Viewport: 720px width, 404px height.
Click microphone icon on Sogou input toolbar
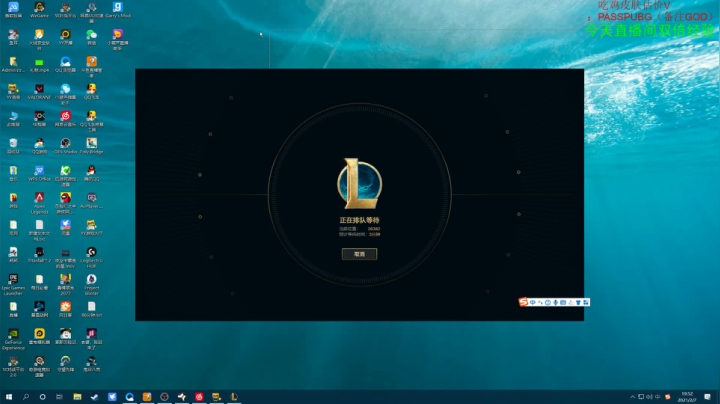tap(555, 302)
